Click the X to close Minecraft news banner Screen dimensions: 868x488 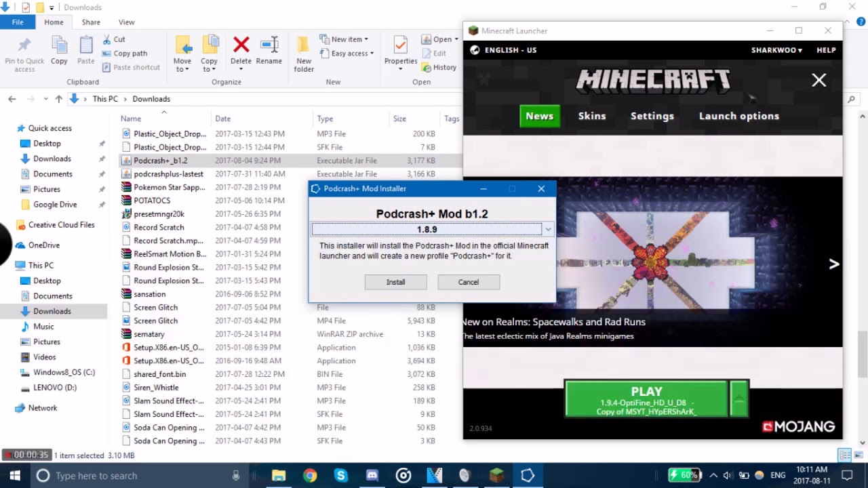819,81
